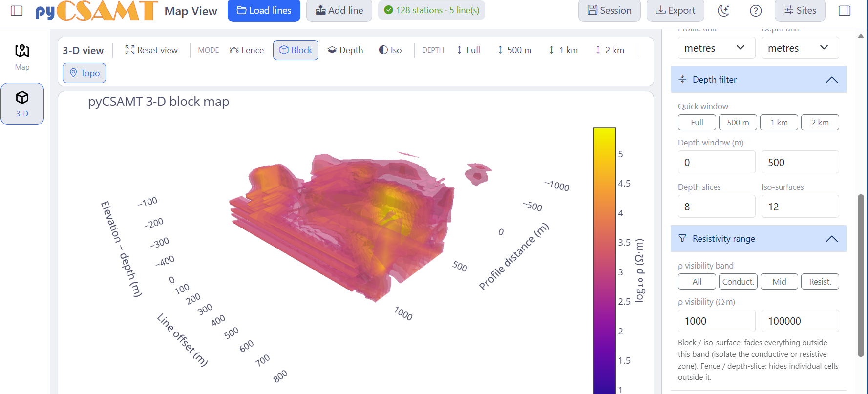Click the Topo location pin icon
The width and height of the screenshot is (868, 394).
tap(73, 73)
